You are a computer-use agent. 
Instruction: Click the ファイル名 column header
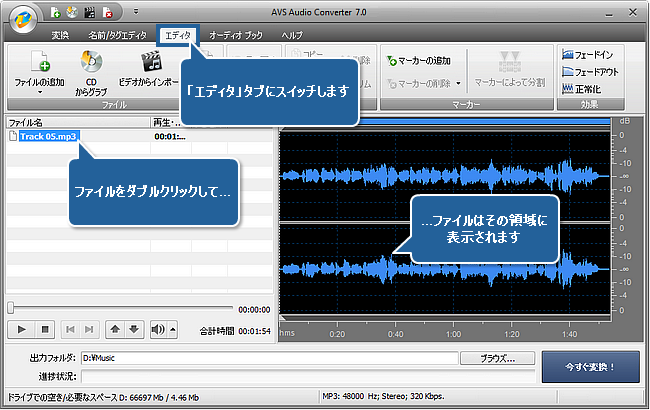[78, 122]
